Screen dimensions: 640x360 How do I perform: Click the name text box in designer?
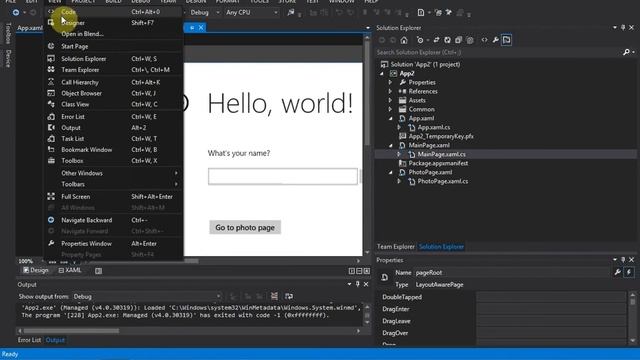[x=282, y=176]
